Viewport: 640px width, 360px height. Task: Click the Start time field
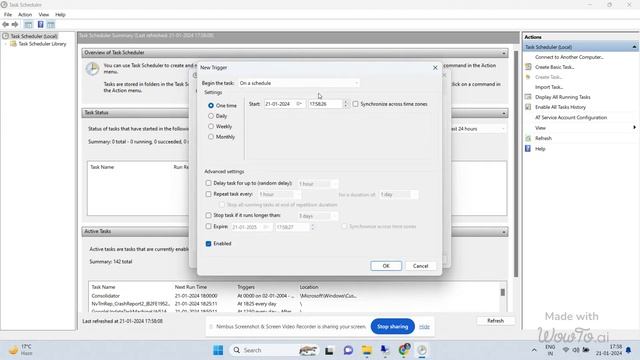[x=325, y=104]
